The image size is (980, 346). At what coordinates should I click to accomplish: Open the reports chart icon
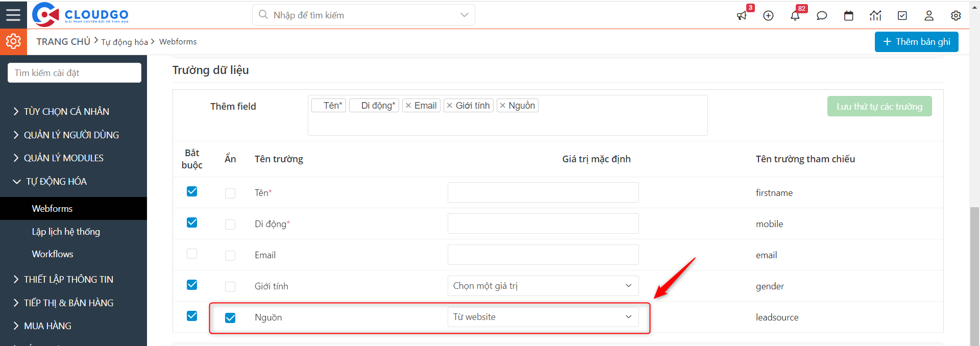point(875,16)
